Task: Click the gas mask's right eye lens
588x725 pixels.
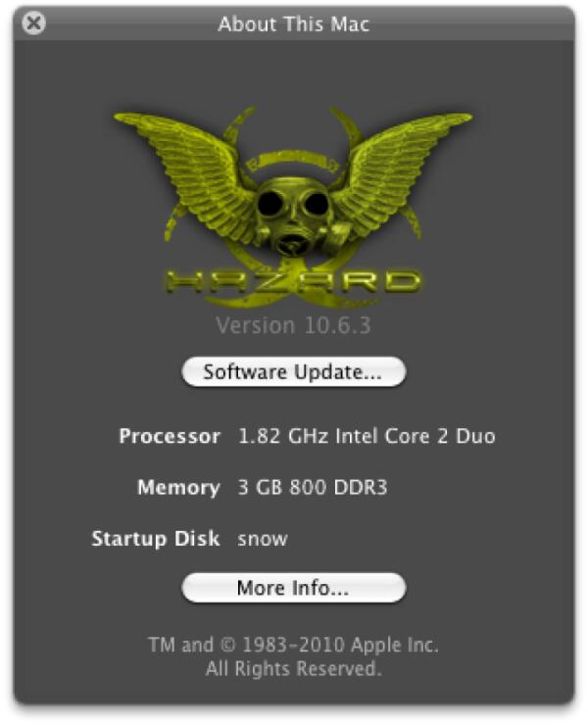Action: [x=317, y=204]
